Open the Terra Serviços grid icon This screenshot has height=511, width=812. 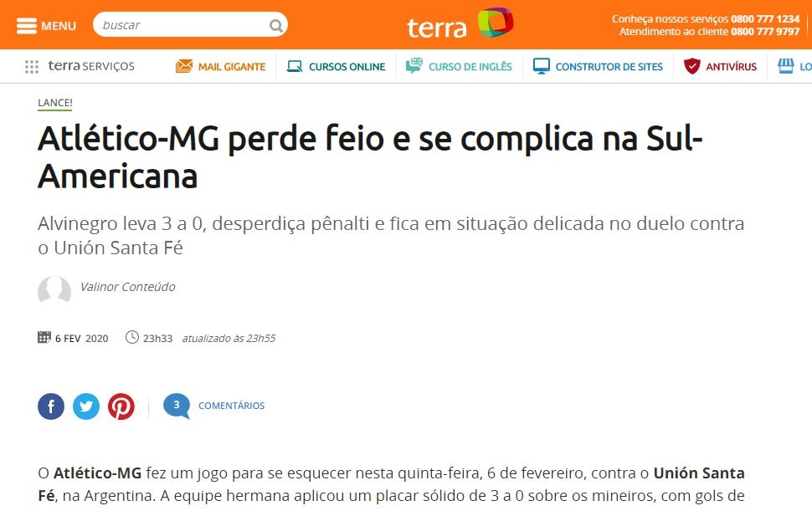(32, 67)
